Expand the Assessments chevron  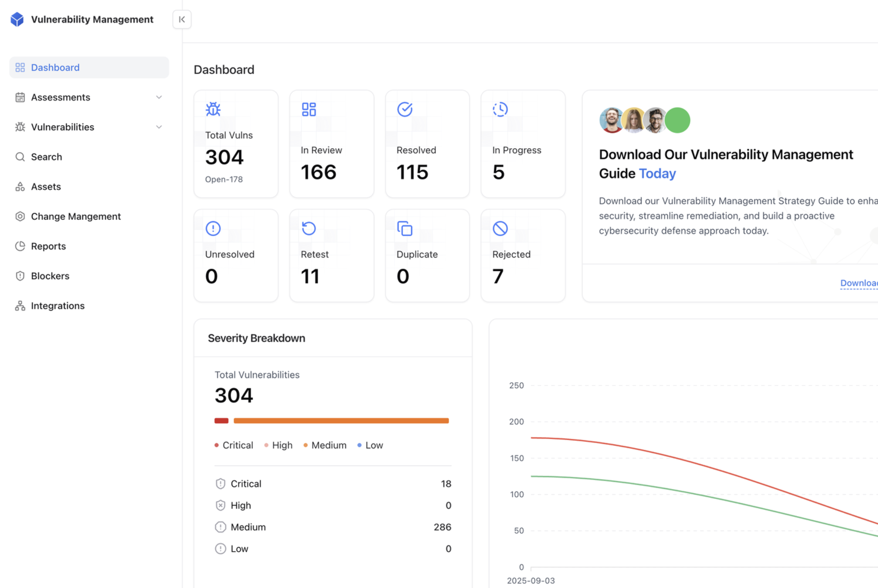(159, 97)
